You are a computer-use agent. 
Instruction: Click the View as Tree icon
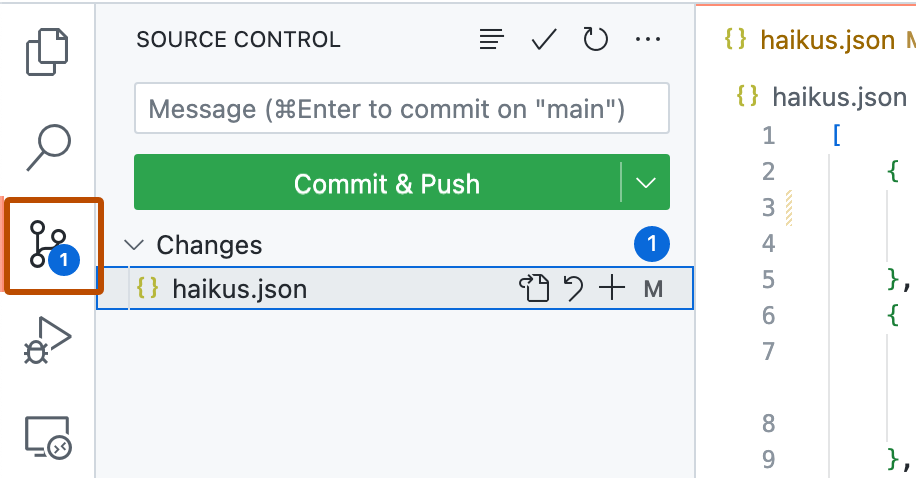click(491, 40)
